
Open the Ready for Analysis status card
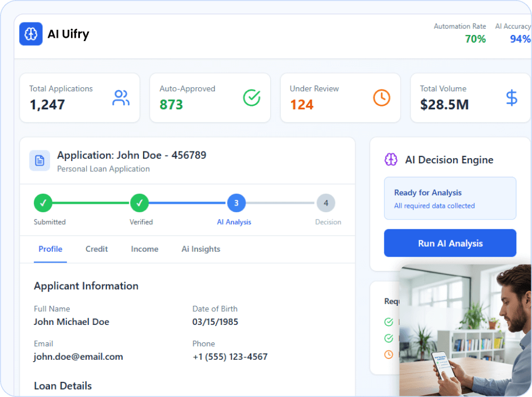(450, 198)
